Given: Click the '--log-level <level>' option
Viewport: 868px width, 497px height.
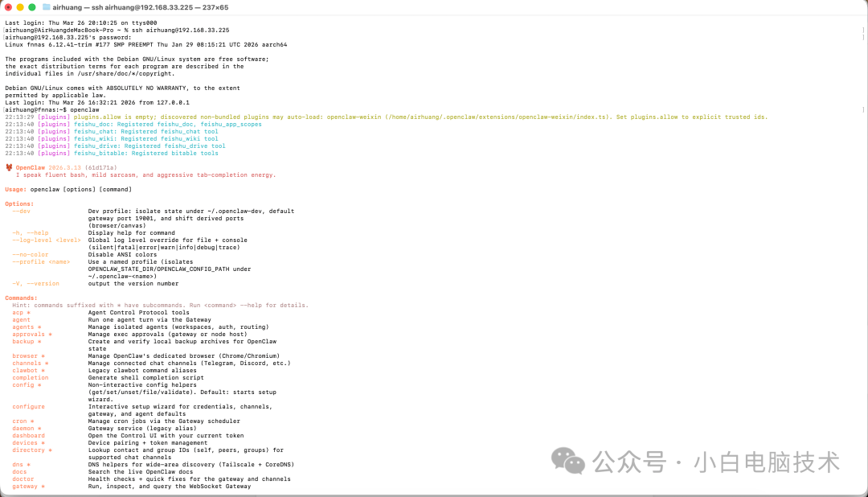Looking at the screenshot, I should 47,240.
